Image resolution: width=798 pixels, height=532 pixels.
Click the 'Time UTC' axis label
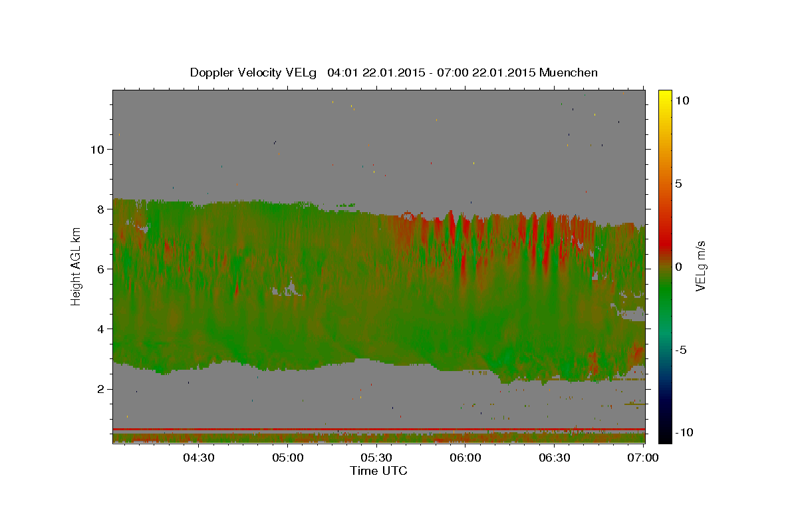[x=378, y=471]
